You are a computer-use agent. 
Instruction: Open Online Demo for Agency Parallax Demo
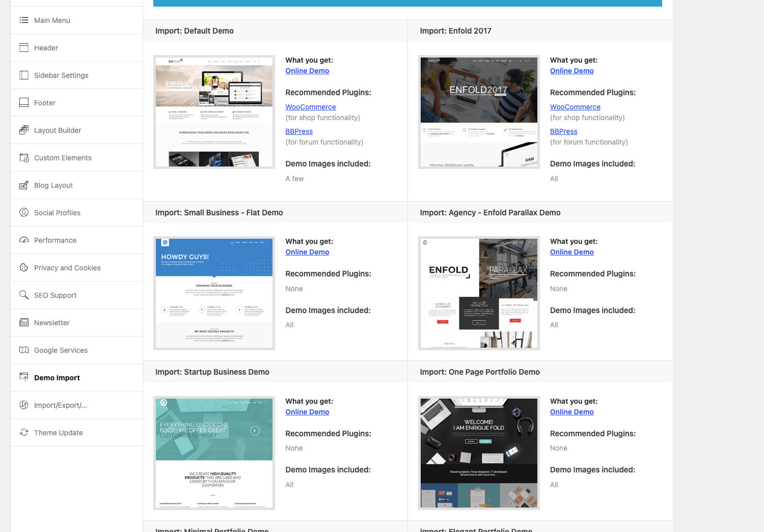(x=572, y=252)
